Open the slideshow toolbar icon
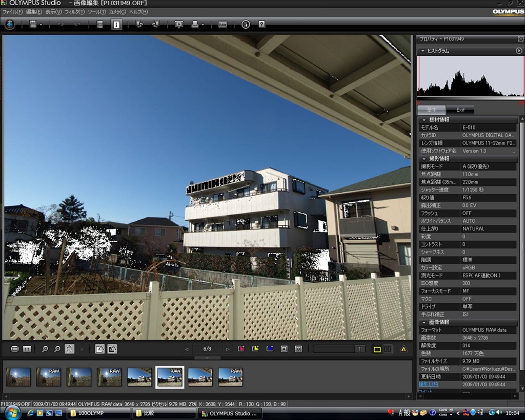Viewport: 525px width, 420px height. click(179, 24)
